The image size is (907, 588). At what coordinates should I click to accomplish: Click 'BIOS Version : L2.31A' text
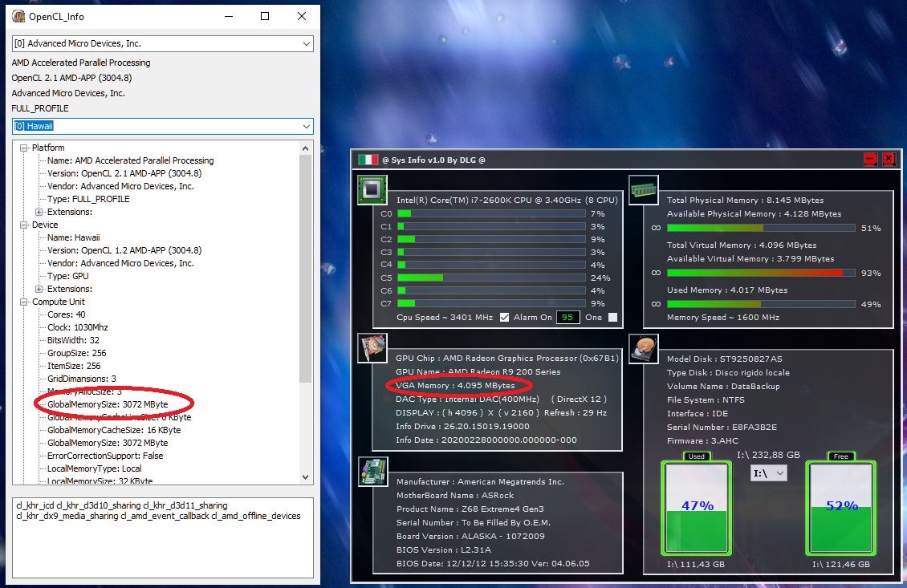pos(444,549)
